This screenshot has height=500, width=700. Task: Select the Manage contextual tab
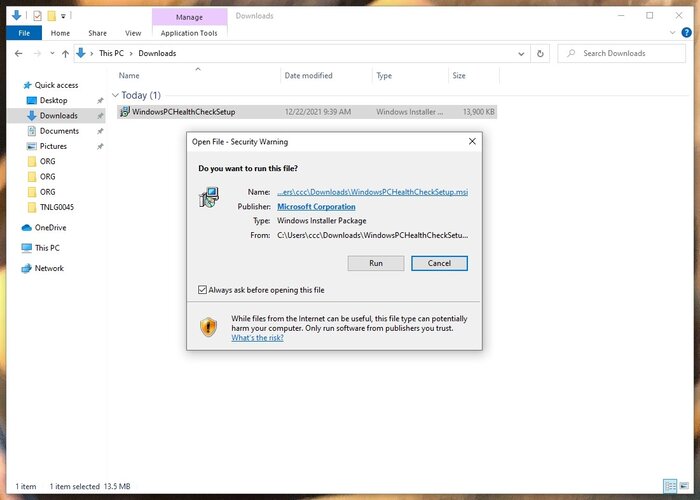[189, 17]
